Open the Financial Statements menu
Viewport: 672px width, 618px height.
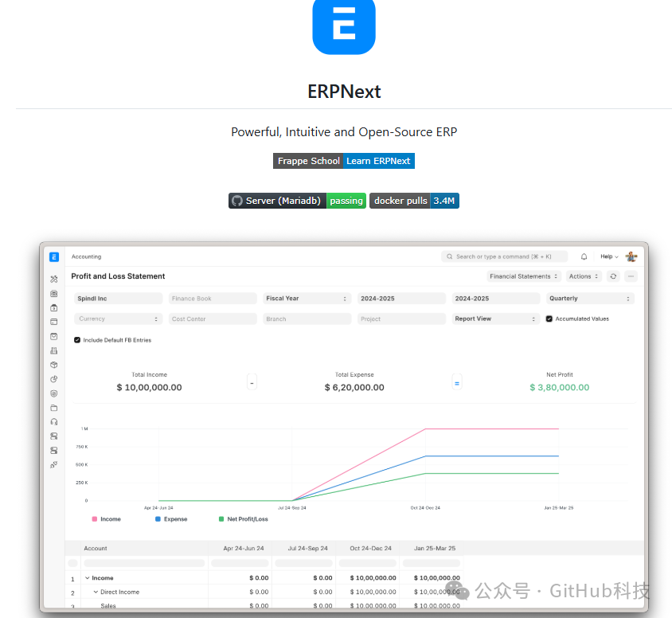click(523, 276)
